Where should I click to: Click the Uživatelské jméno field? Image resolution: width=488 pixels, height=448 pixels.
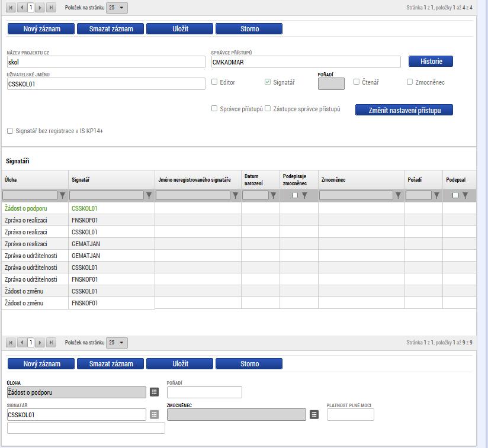coord(106,84)
